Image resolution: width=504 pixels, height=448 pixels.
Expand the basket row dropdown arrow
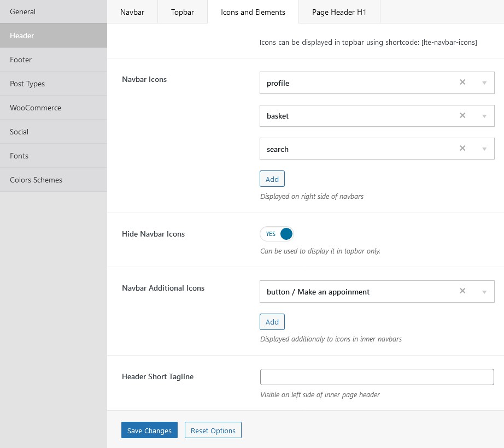point(484,116)
